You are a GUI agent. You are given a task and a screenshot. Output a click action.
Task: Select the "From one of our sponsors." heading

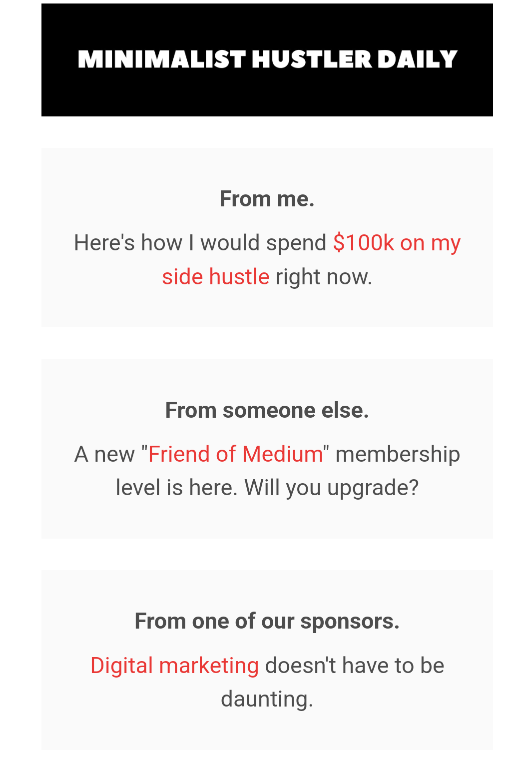tap(267, 621)
